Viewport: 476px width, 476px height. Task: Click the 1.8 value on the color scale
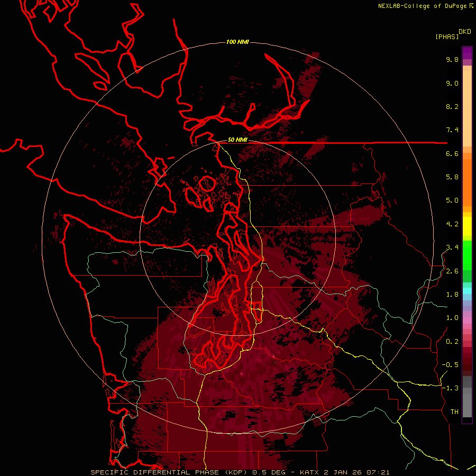(452, 295)
